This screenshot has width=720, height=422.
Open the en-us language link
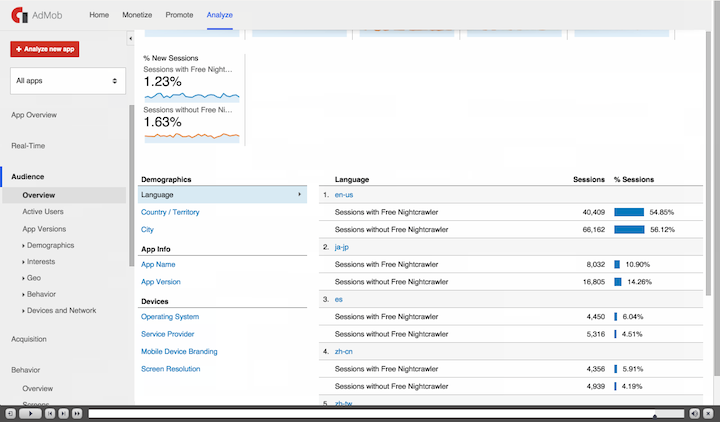tap(344, 195)
